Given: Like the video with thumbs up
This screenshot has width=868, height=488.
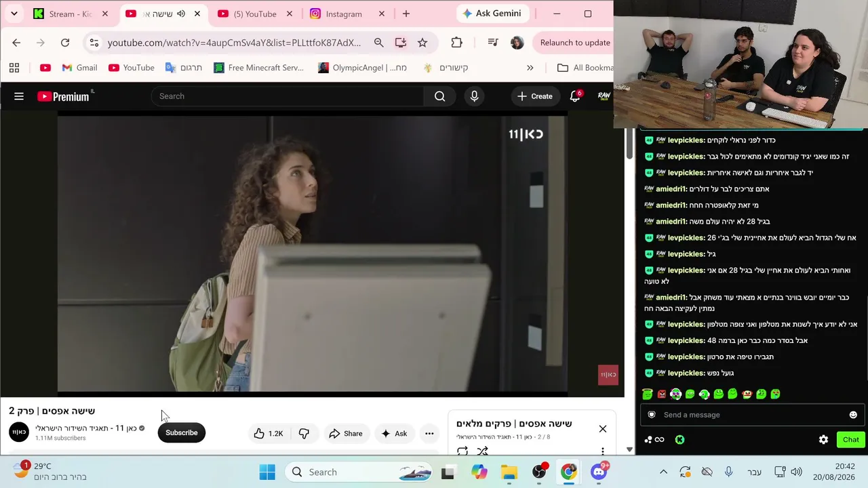Looking at the screenshot, I should tap(269, 433).
